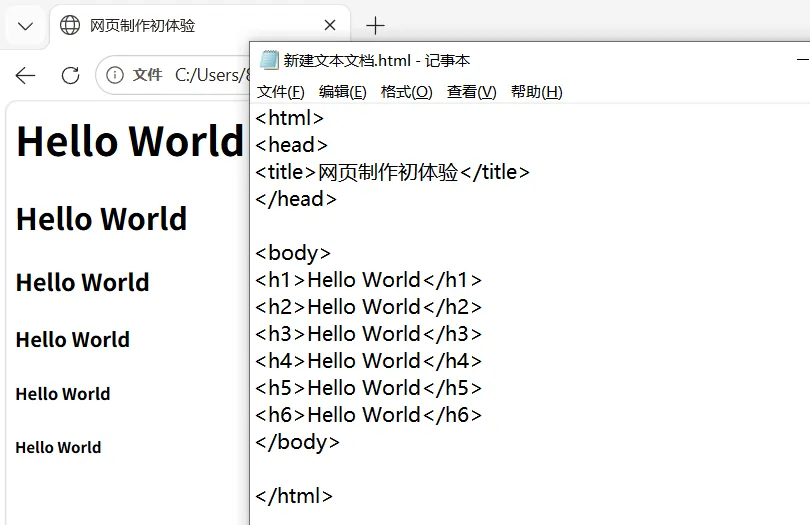Open the 帮助(H) menu in Notepad
This screenshot has width=810, height=525.
click(x=536, y=92)
